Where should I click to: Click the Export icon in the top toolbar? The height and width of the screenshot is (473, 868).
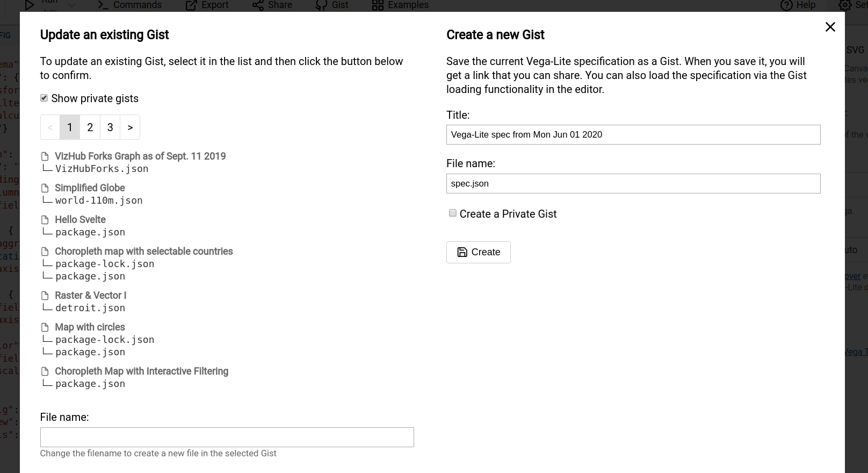pos(191,5)
